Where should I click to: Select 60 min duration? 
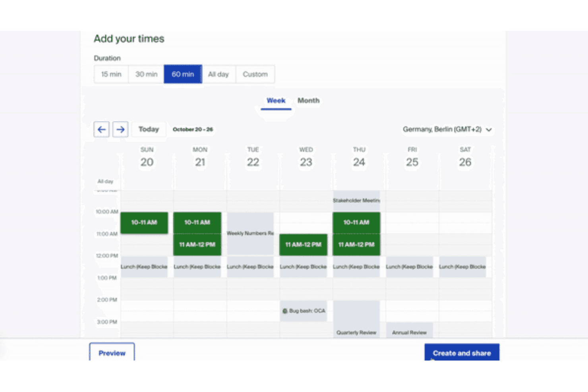pos(183,74)
